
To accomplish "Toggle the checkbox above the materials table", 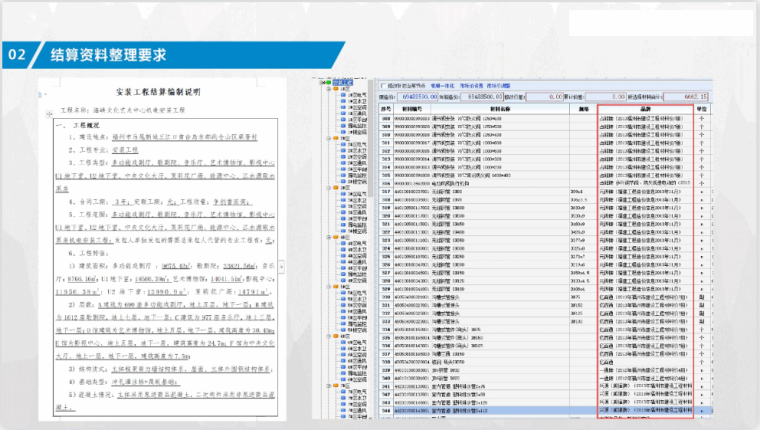I will click(383, 84).
